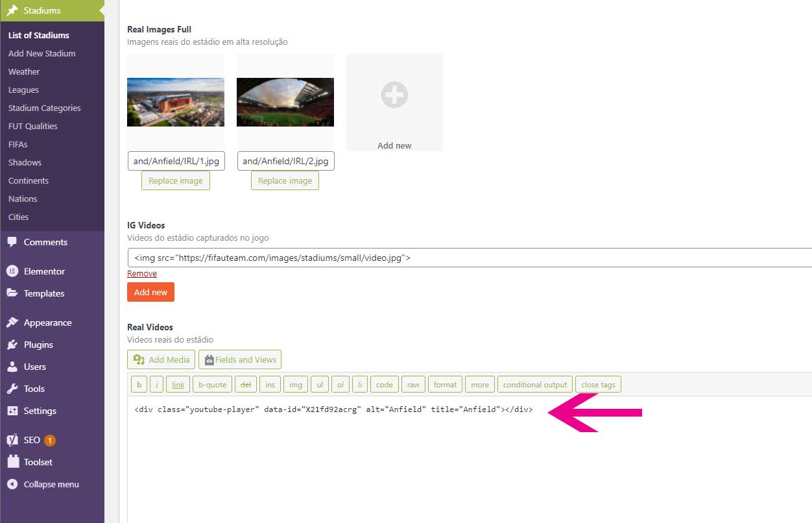
Task: Click the conditional output toolbar button
Action: 535,385
